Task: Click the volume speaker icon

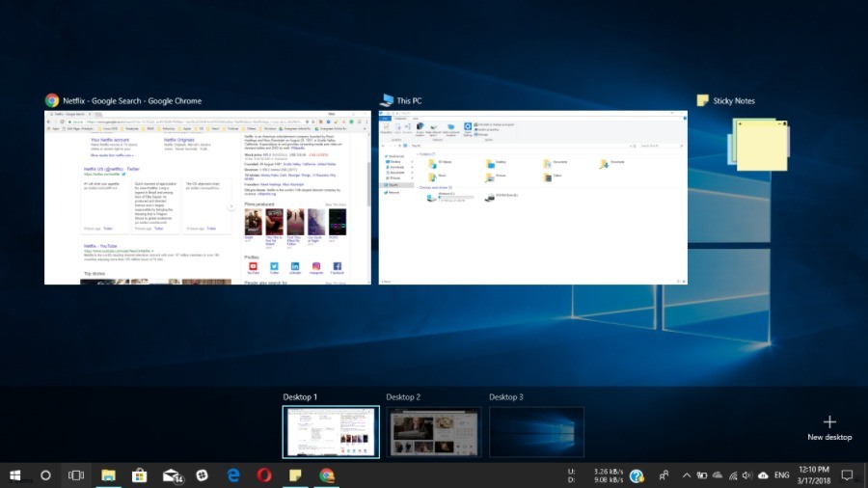Action: click(747, 475)
